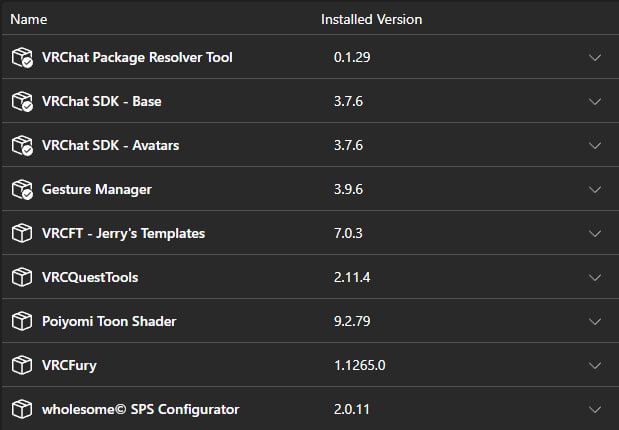Select the Poiyomi Toon Shader package name
The image size is (619, 430).
coord(109,321)
